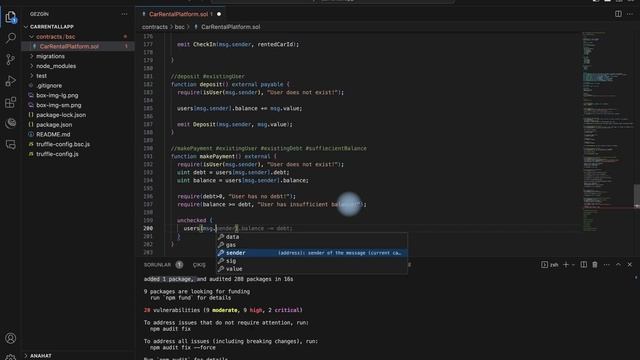640x360 pixels.
Task: Expand the ANAHAT outline section
Action: click(x=40, y=356)
